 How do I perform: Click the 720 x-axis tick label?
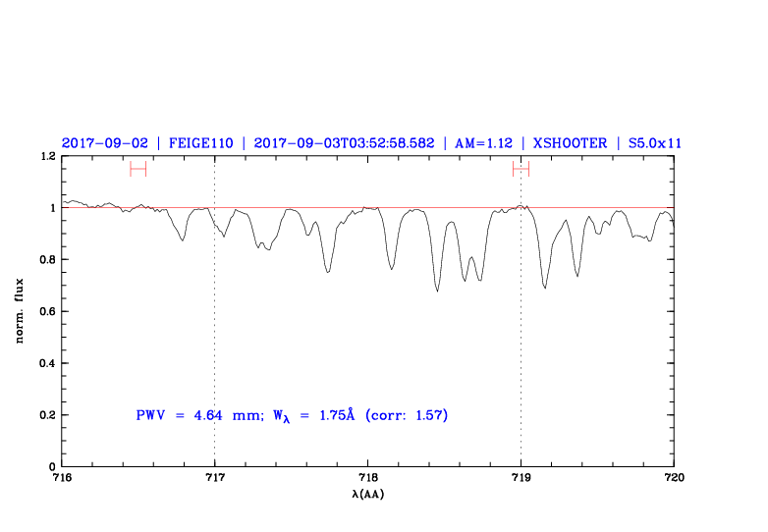[x=674, y=478]
